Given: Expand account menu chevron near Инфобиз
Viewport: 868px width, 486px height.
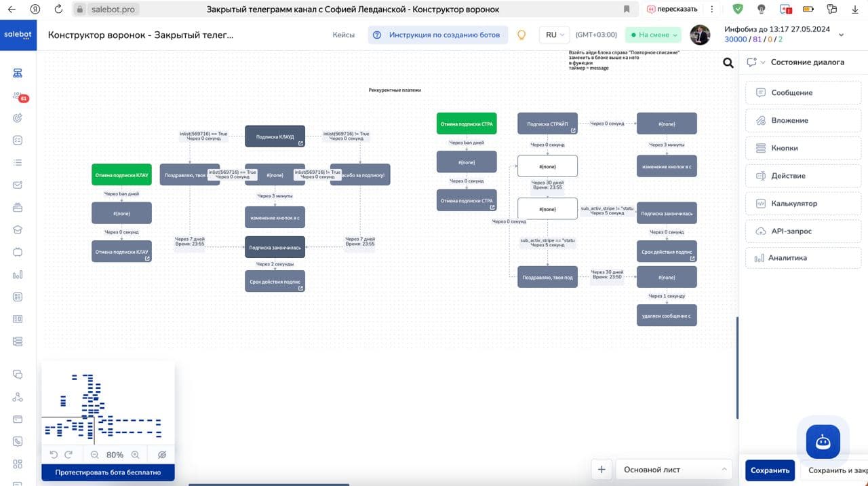Looking at the screenshot, I should [x=842, y=35].
